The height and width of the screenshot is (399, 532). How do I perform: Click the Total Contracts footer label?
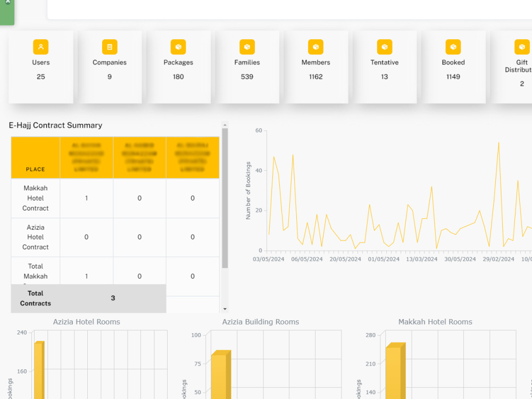[x=35, y=298]
